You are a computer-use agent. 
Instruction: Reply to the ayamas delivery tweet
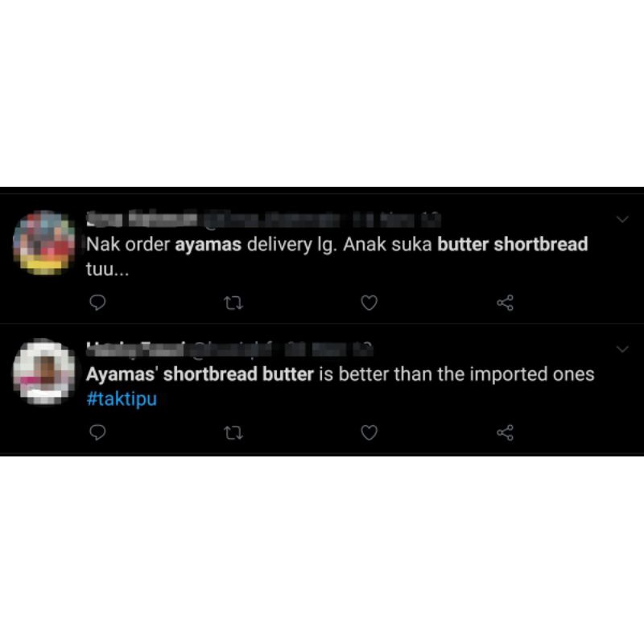[97, 303]
